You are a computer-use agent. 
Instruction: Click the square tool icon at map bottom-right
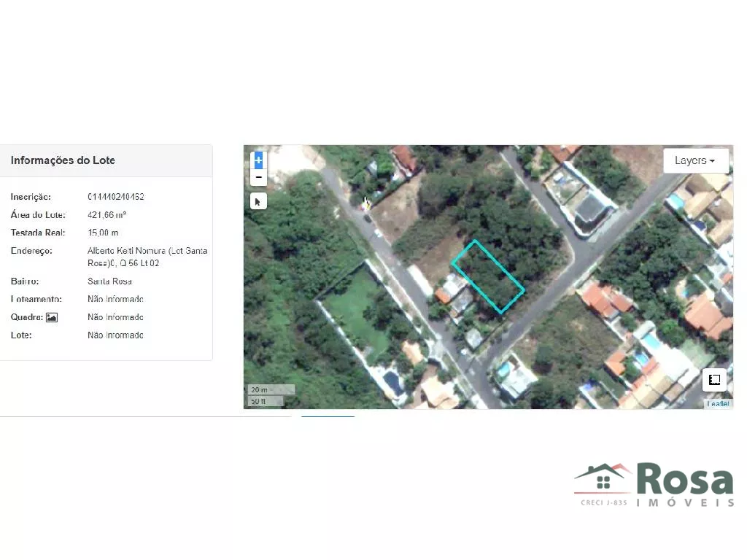click(714, 380)
